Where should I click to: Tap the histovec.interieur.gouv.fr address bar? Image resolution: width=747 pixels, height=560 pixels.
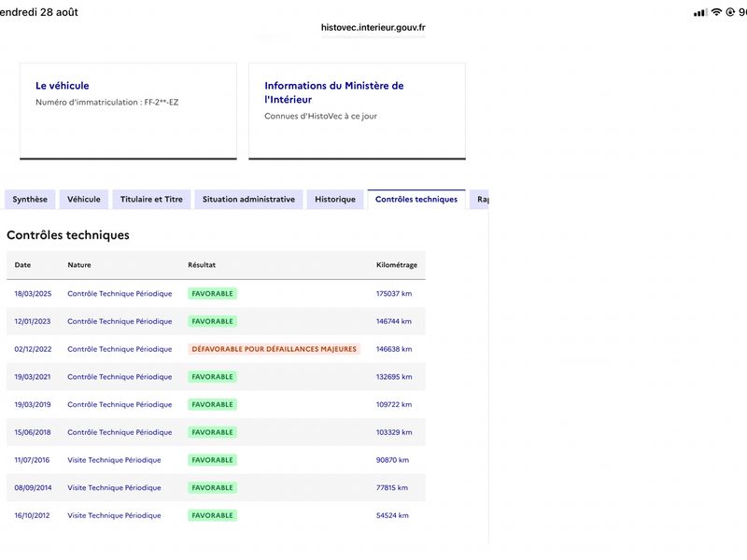[373, 28]
